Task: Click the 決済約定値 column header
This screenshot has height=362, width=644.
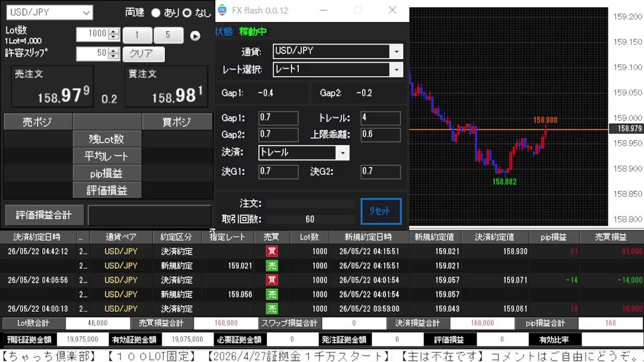Action: (x=495, y=237)
